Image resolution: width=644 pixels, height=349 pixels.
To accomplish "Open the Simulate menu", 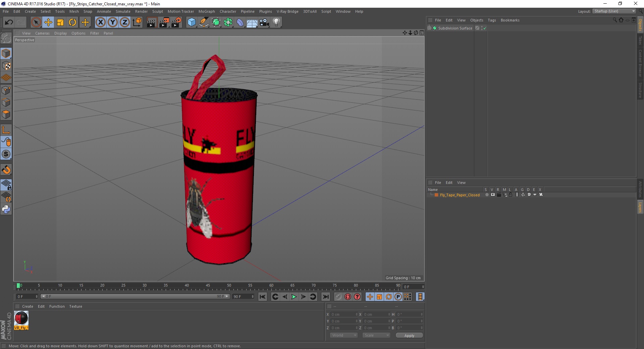I will (123, 11).
